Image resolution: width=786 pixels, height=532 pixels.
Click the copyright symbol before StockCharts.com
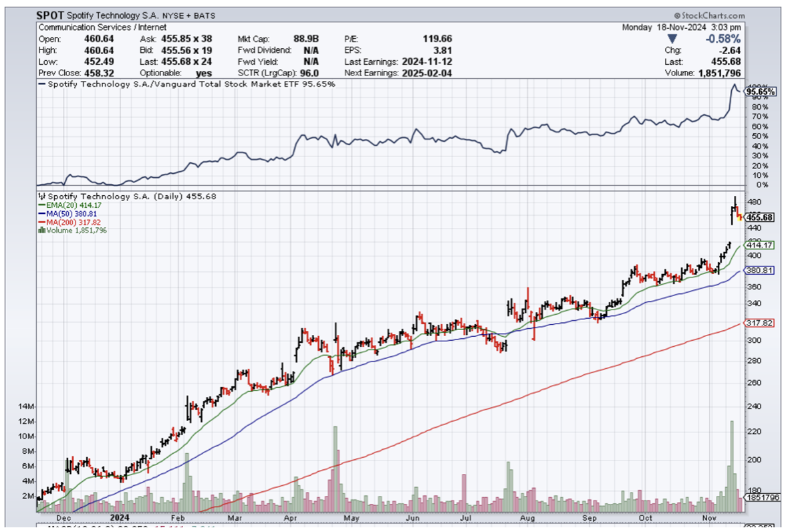[x=677, y=15]
